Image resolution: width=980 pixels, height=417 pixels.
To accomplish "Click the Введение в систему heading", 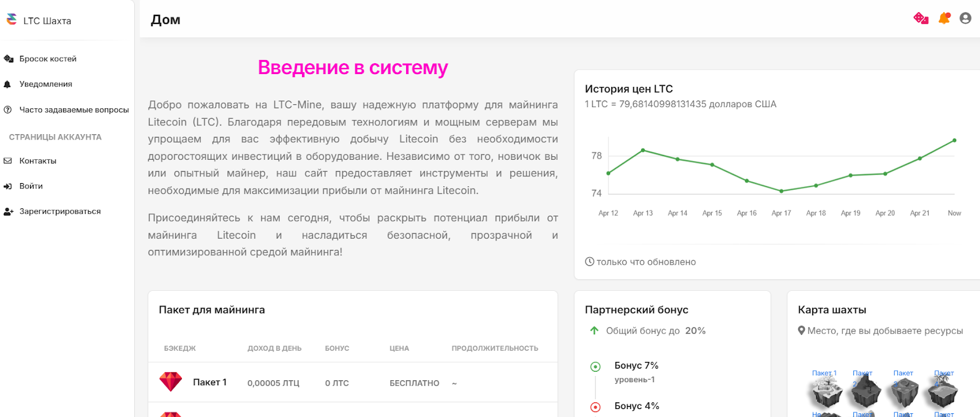I will coord(353,67).
